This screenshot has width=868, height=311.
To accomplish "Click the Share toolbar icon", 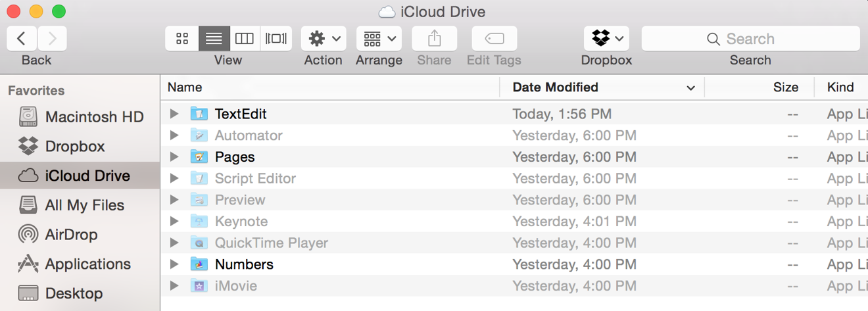I will click(x=434, y=39).
